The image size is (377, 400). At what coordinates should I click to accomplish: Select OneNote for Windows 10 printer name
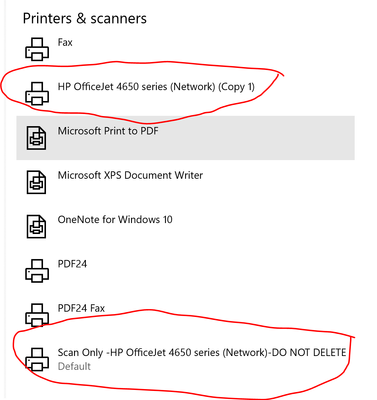[x=115, y=219]
